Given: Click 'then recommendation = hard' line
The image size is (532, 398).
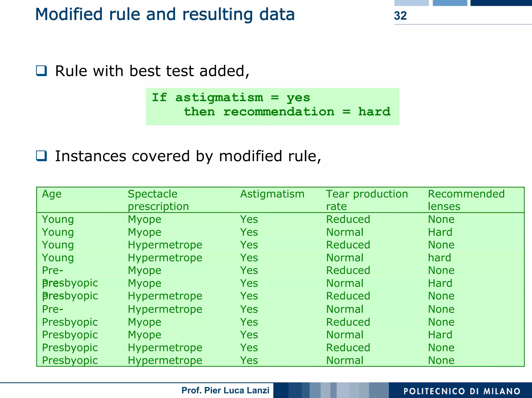Looking at the screenshot, I should click(x=287, y=112).
